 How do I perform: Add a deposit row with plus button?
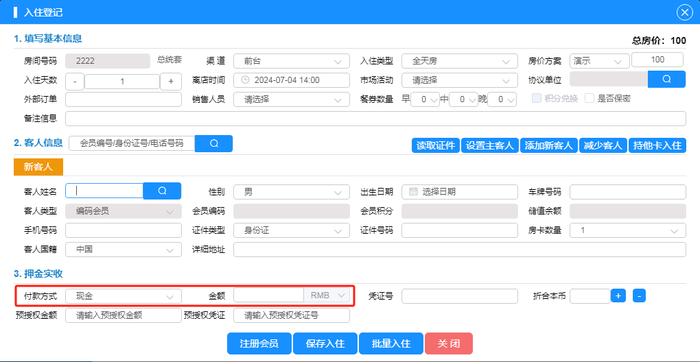click(618, 295)
